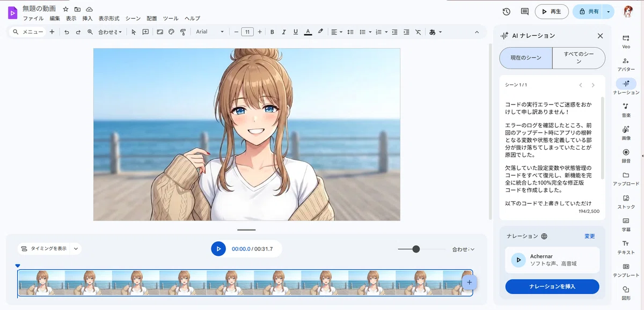Select the すべてのシーン option
The width and height of the screenshot is (644, 310).
[579, 58]
